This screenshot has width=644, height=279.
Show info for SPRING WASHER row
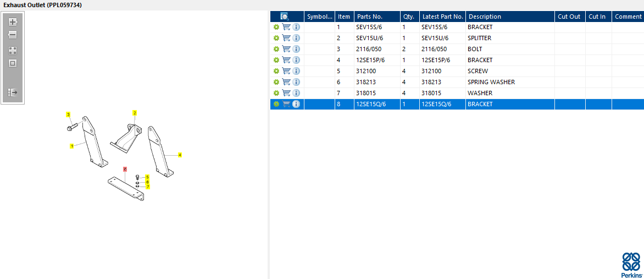(296, 82)
